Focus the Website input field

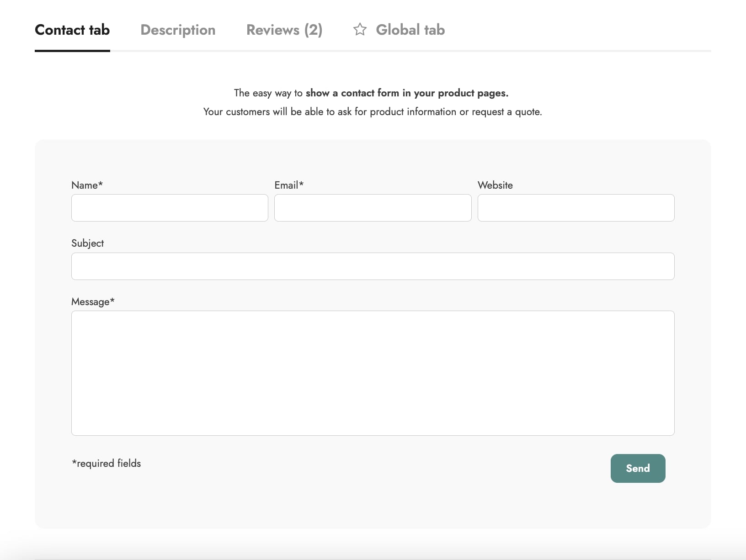pyautogui.click(x=575, y=208)
